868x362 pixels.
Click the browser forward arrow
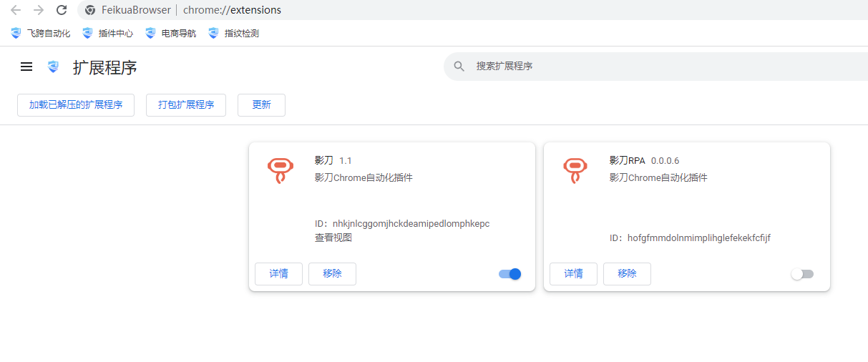tap(39, 10)
